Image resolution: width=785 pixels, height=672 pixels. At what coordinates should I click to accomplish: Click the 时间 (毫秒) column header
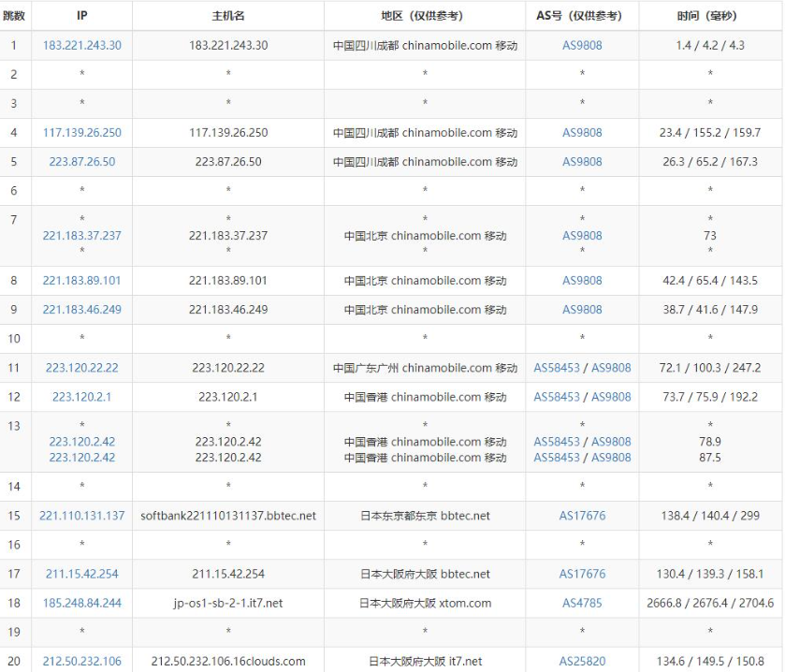click(709, 16)
